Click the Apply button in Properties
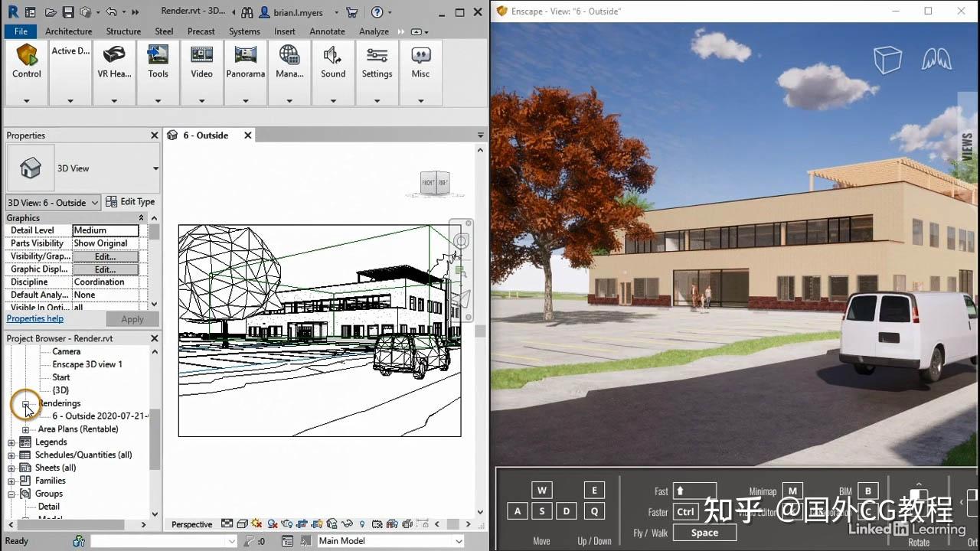 (132, 318)
